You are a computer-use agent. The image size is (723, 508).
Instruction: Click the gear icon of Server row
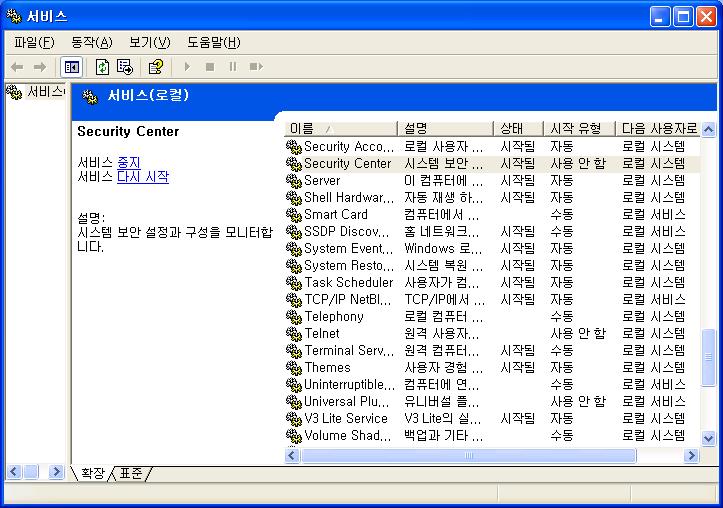tap(294, 181)
